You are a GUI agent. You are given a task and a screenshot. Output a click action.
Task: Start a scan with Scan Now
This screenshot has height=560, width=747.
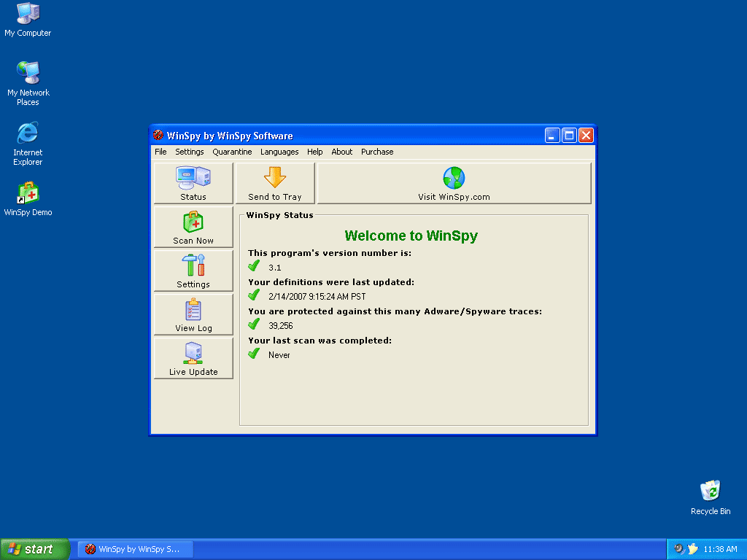193,227
